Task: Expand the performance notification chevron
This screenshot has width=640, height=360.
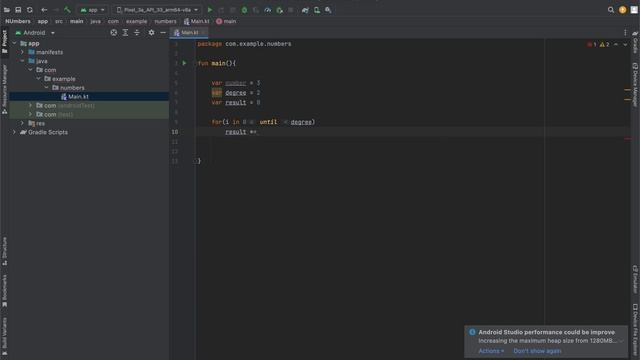Action: (621, 341)
